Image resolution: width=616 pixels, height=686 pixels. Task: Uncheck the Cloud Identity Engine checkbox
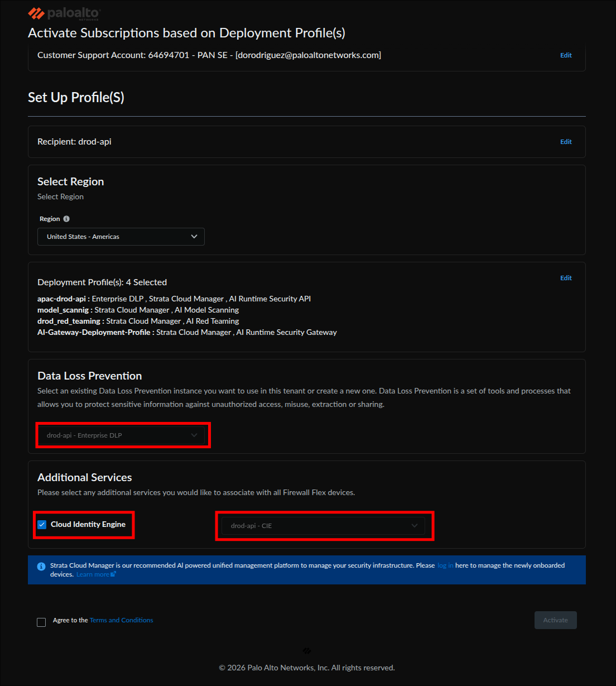coord(42,525)
